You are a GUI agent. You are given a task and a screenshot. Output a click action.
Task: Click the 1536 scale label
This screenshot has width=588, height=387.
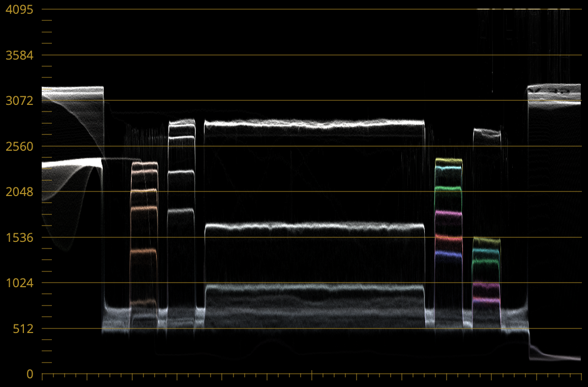[x=19, y=237]
